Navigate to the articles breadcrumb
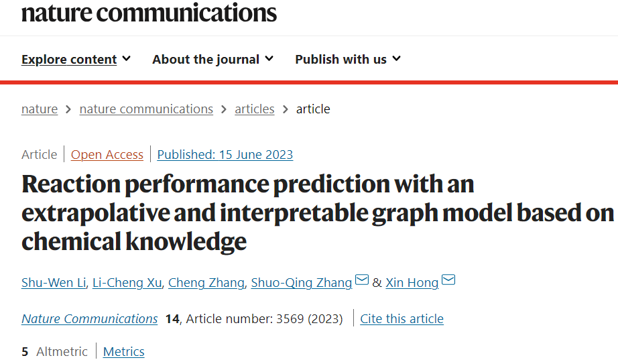618x364 pixels. pos(255,109)
